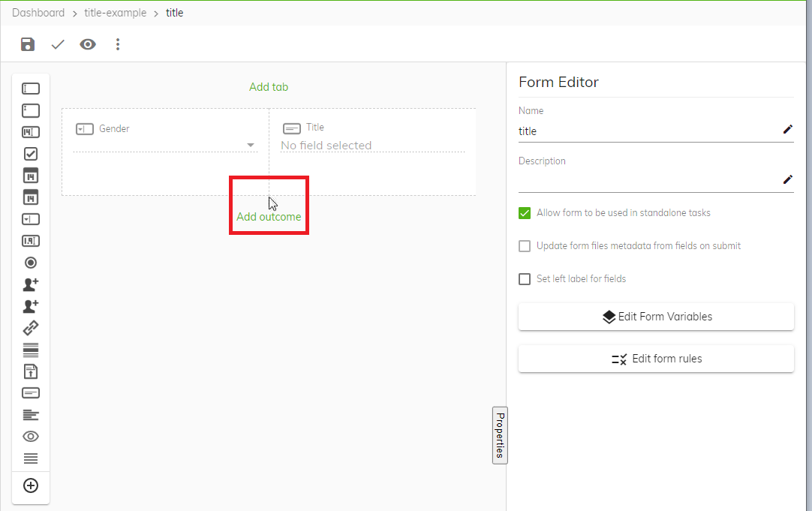Select the attach file field icon in the palette
Viewport: 812px width, 511px height.
[31, 371]
